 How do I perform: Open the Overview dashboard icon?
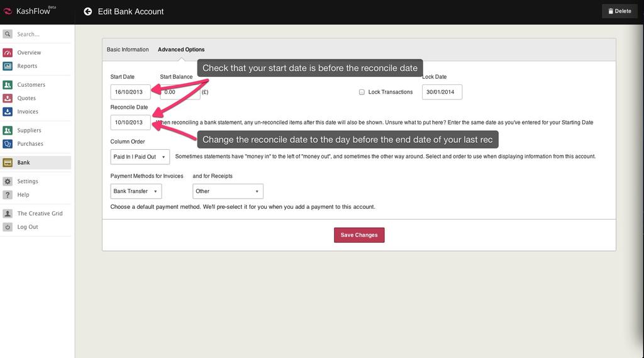point(8,52)
